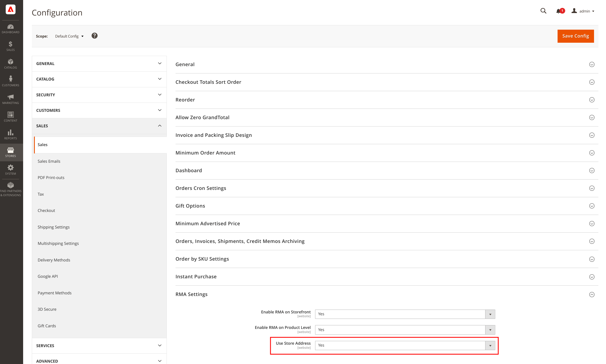Viewport: 606px width, 364px height.
Task: Expand Checkout Totals Sort Order chevron icon
Action: click(592, 82)
